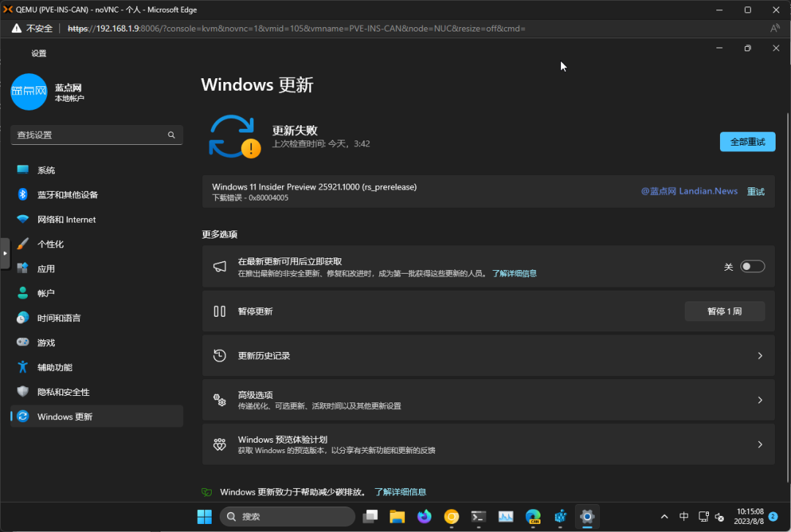Click the network tray icon
Viewport: 791px width, 532px height.
click(x=703, y=517)
